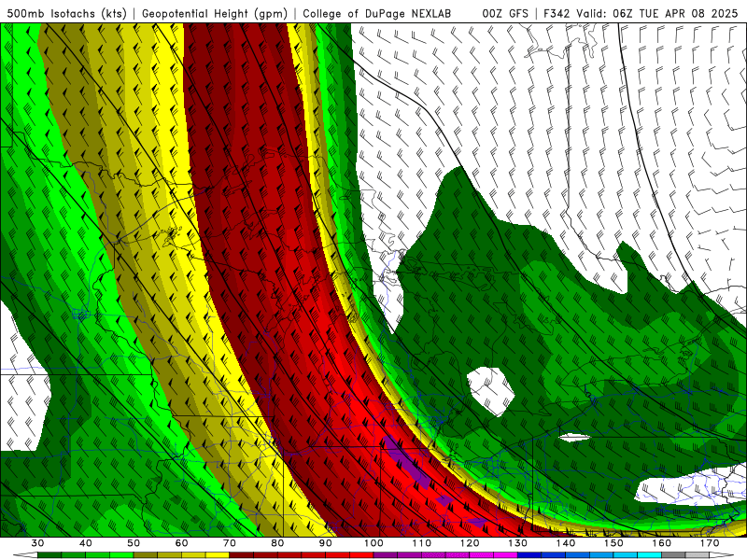
Task: Select the dark maroon swatch just after 70
Action: (x=242, y=555)
